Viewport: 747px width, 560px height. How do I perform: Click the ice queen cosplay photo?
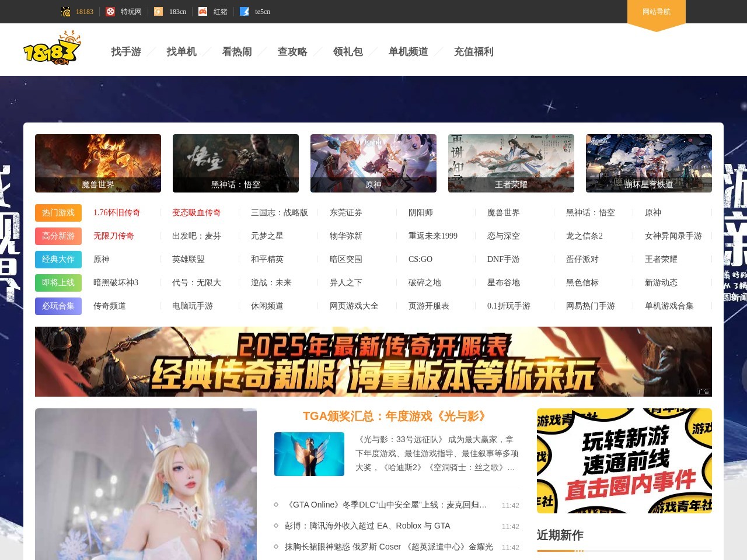[x=145, y=484]
